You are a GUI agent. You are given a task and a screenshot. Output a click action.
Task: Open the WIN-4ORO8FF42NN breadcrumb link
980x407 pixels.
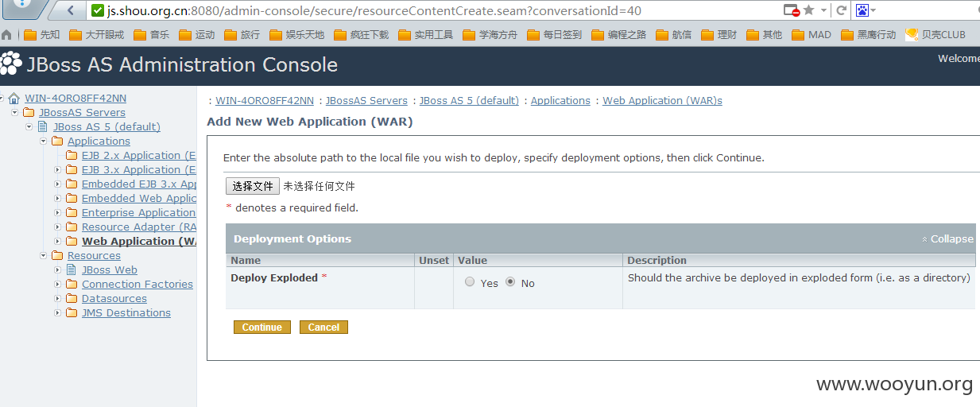coord(265,101)
